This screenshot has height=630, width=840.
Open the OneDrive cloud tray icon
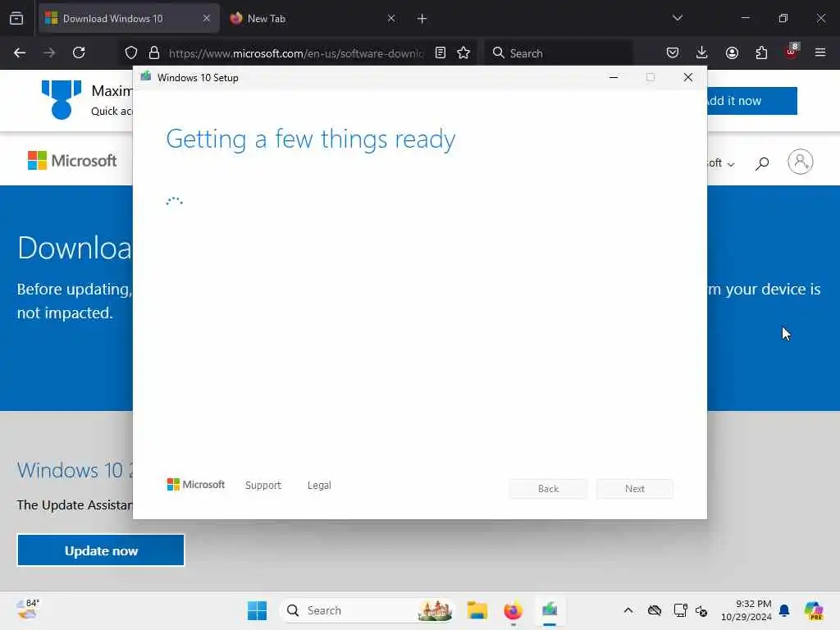(655, 610)
